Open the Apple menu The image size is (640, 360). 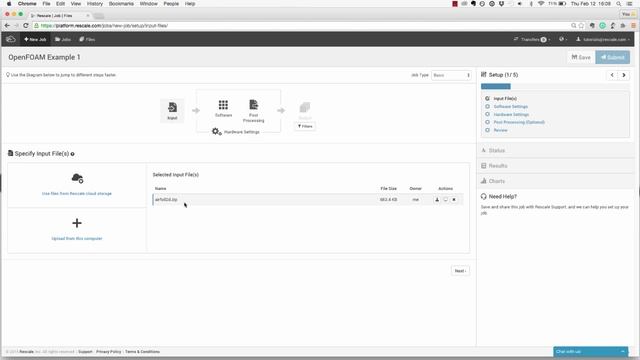[9, 4]
